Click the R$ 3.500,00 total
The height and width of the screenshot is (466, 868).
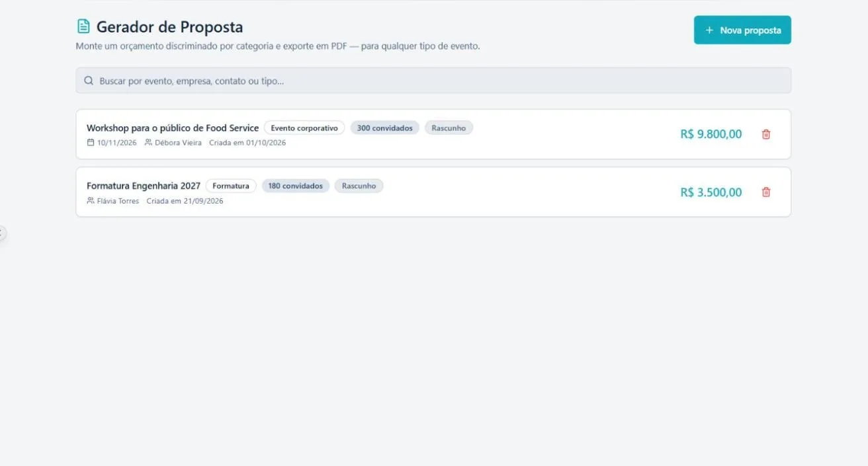click(x=711, y=192)
